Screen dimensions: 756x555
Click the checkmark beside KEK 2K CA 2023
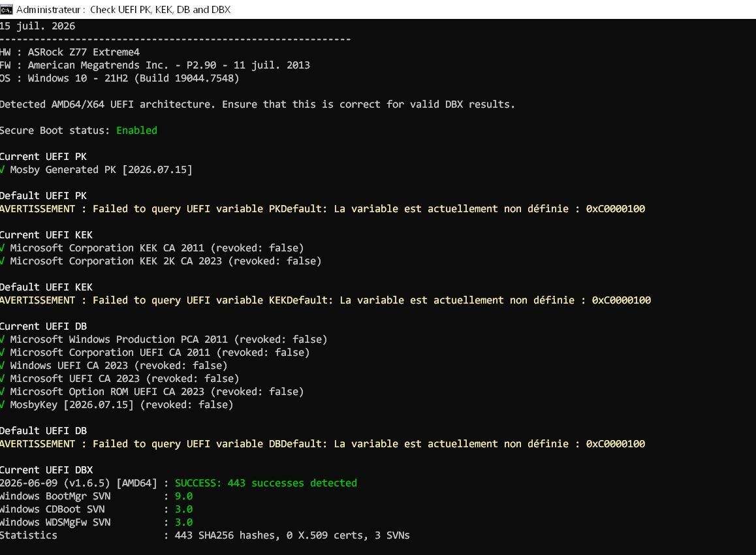(x=2, y=261)
